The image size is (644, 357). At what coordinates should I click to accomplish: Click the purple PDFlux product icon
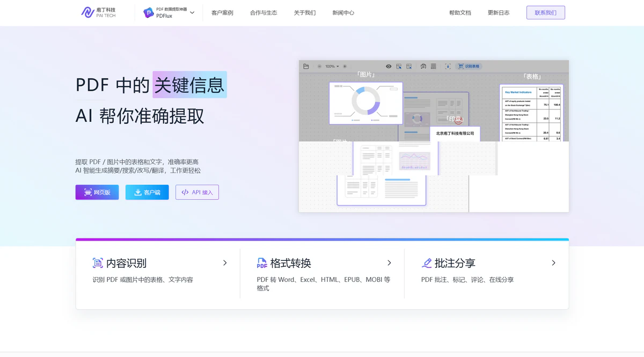click(x=148, y=13)
